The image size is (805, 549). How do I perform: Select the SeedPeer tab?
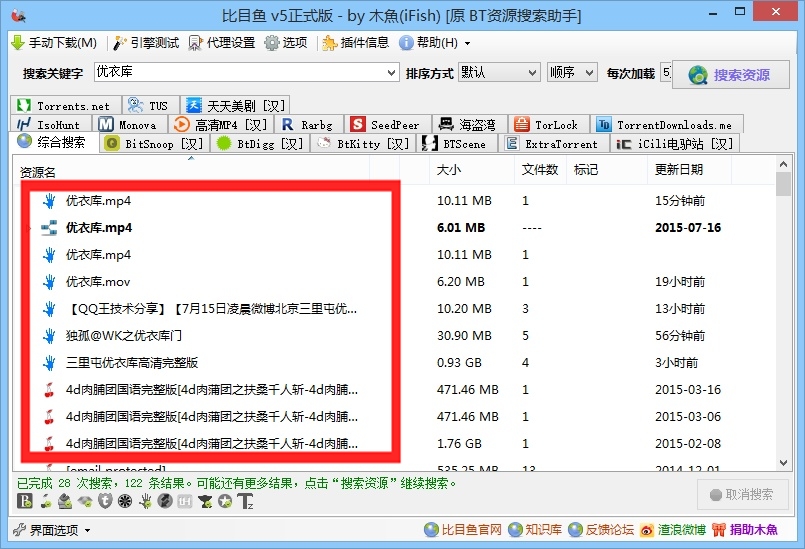click(388, 125)
